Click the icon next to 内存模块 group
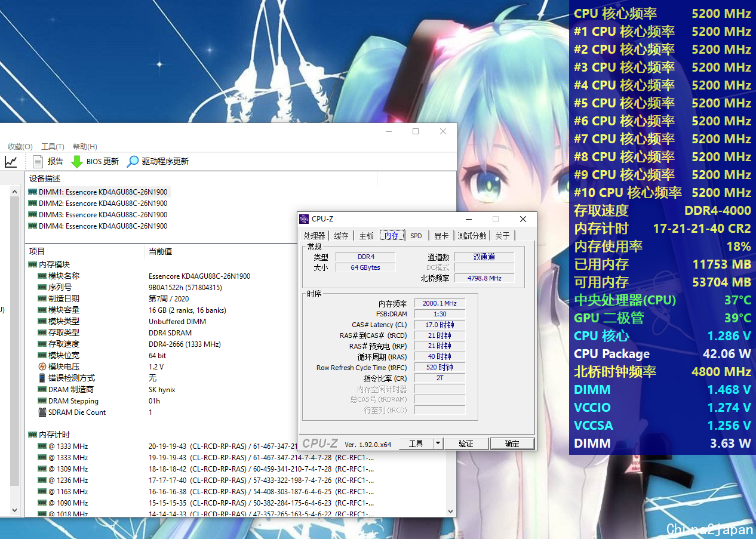Screen dimensions: 756x539 point(32,264)
